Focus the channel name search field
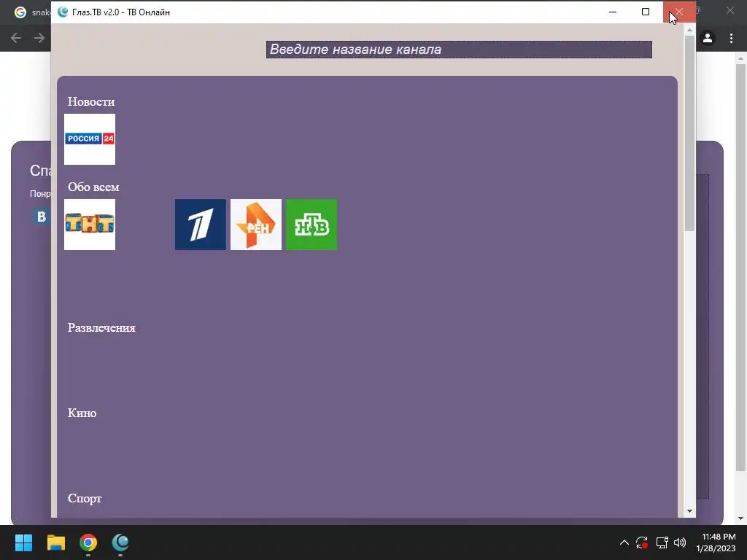 tap(459, 50)
